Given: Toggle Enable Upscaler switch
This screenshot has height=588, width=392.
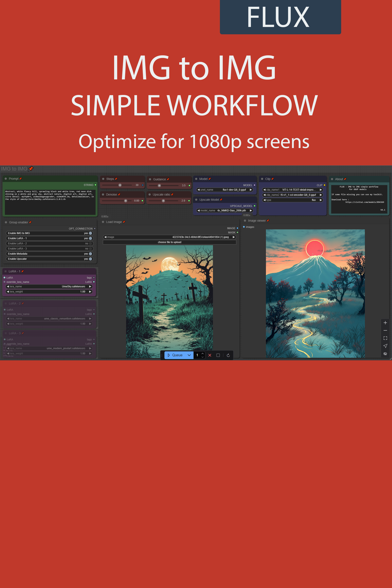Looking at the screenshot, I should pos(90,259).
